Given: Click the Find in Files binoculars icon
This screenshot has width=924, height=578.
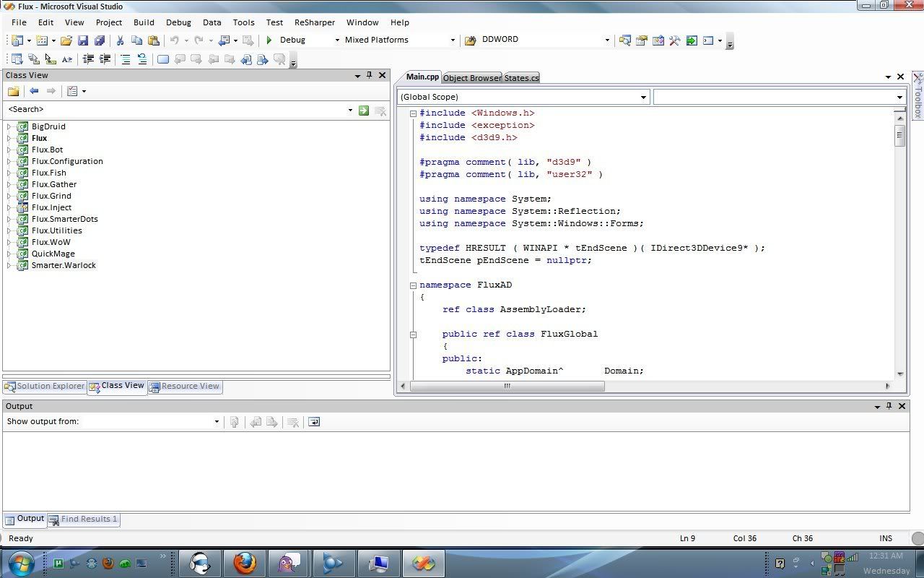Looking at the screenshot, I should (471, 40).
